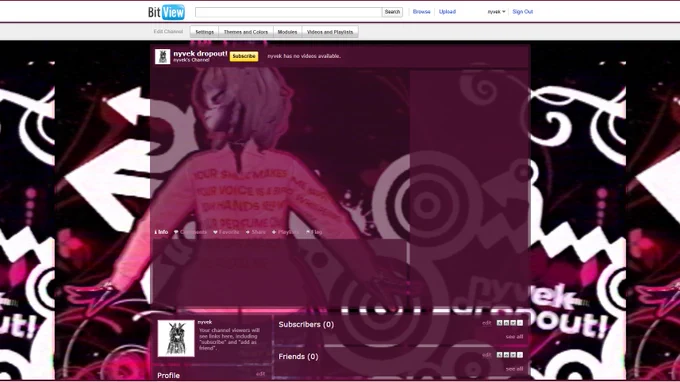The image size is (680, 382).
Task: See all Subscribers
Action: [514, 337]
